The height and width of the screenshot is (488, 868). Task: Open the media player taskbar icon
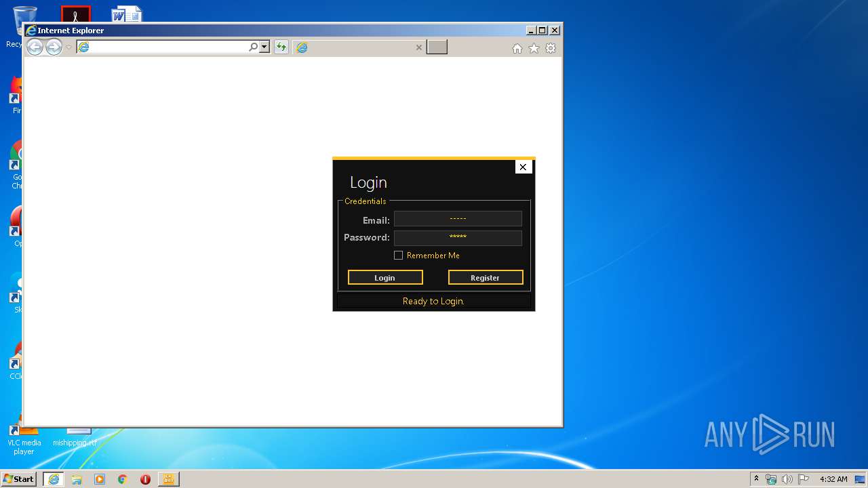tap(100, 479)
